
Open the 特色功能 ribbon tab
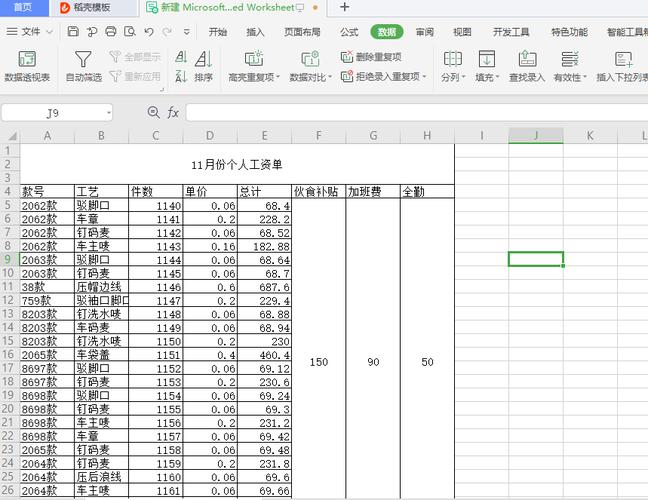click(x=569, y=32)
